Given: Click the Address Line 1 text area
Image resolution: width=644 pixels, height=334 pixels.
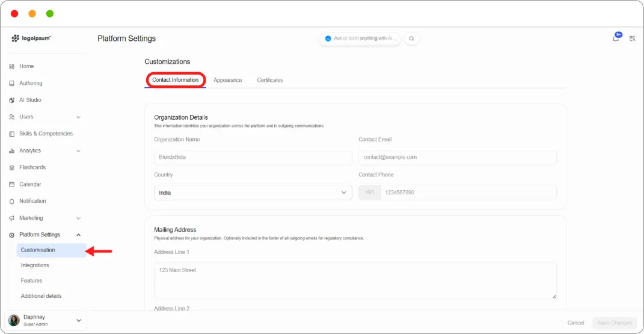Looking at the screenshot, I should (355, 280).
